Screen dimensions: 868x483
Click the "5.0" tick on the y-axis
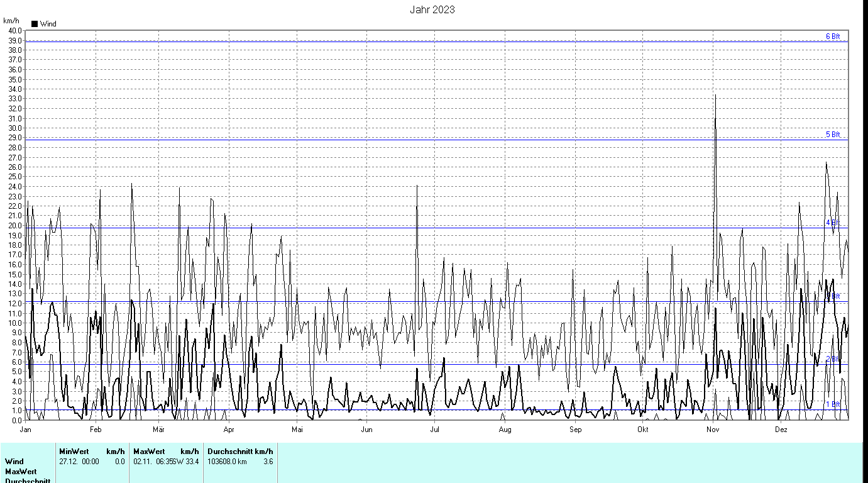click(17, 371)
